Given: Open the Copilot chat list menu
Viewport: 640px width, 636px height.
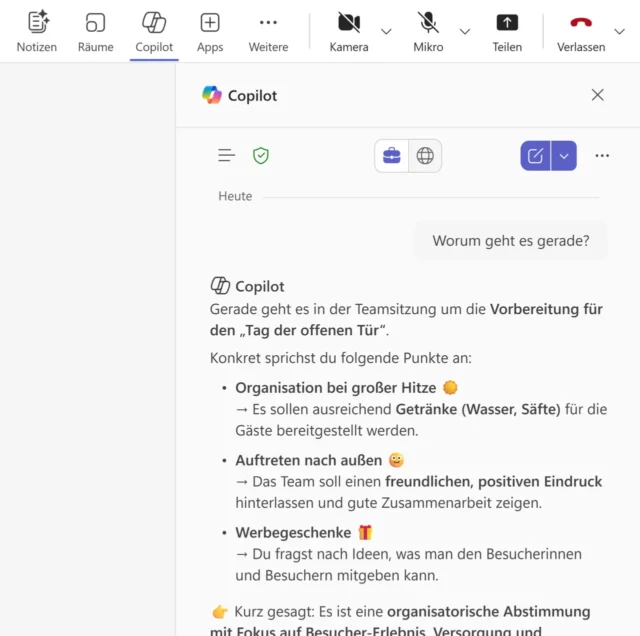Looking at the screenshot, I should coord(227,156).
